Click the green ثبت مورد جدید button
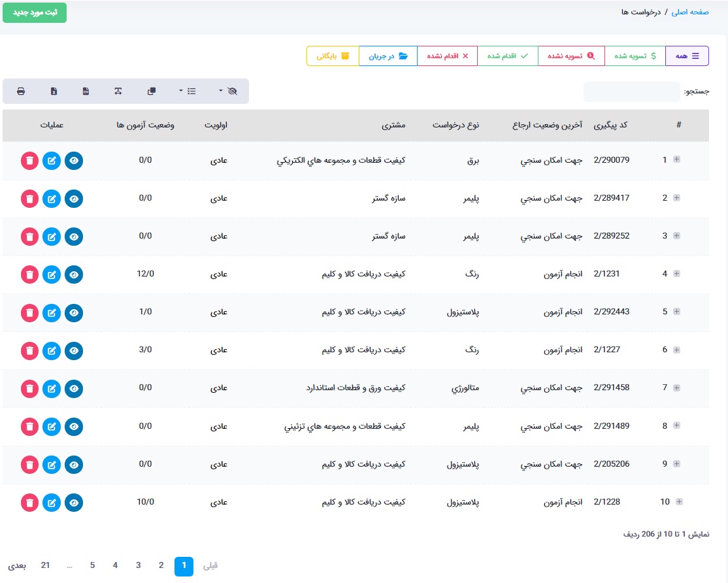 point(35,12)
